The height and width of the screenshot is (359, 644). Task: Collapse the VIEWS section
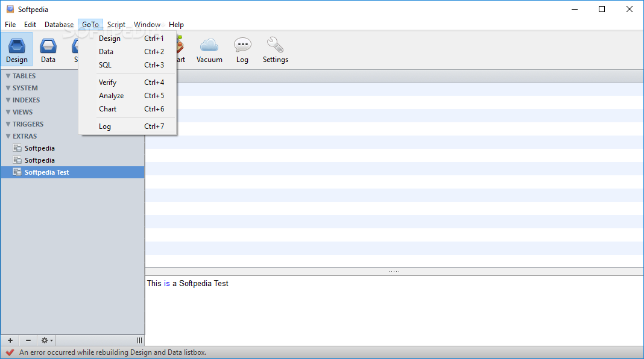[x=8, y=112]
